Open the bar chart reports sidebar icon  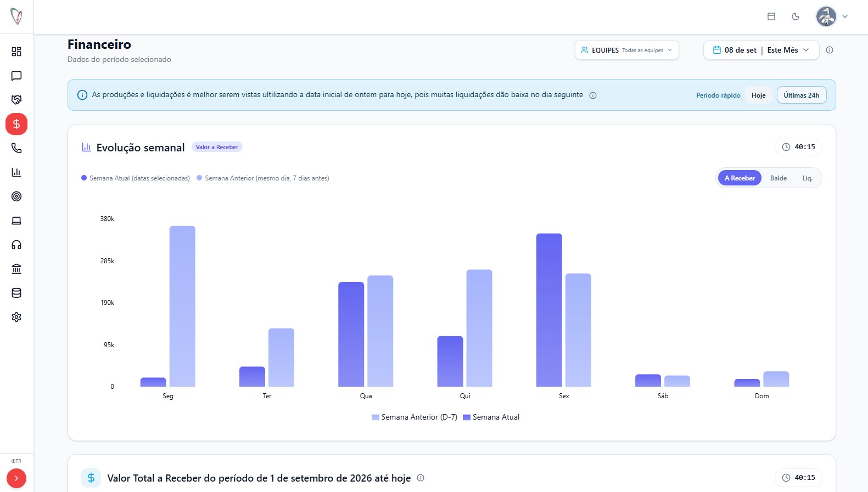[x=16, y=172]
